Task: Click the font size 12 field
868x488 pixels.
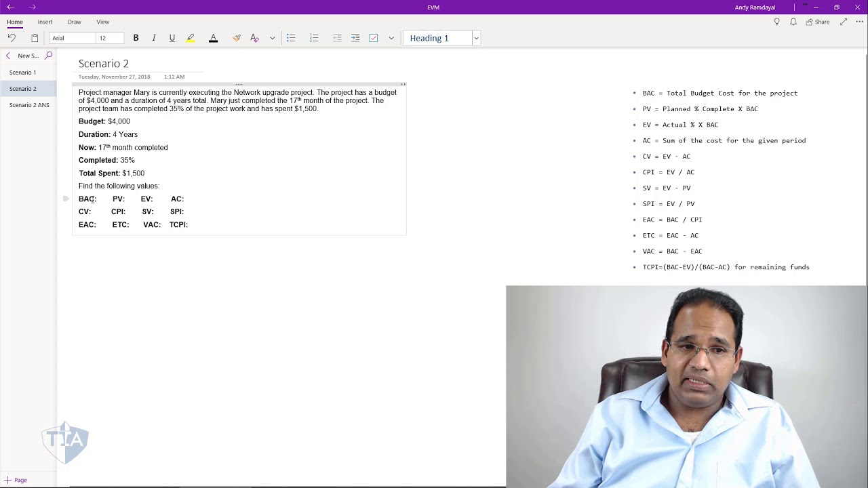Action: [x=110, y=38]
